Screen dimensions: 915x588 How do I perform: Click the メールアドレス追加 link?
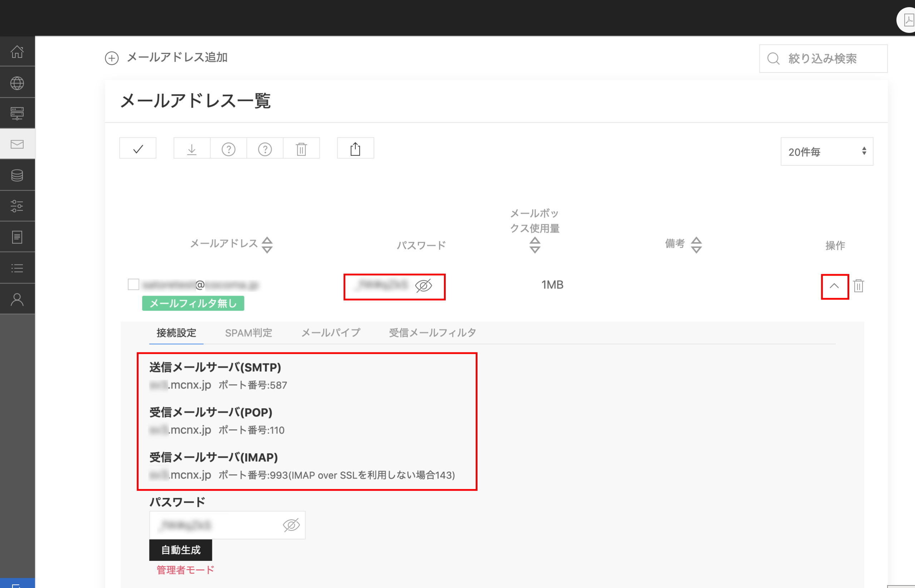point(177,57)
